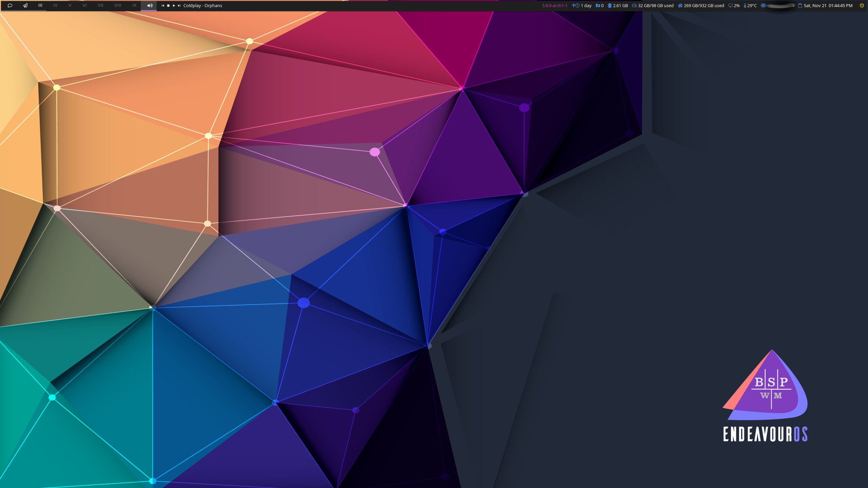Click the root disk drive icon

coord(634,5)
